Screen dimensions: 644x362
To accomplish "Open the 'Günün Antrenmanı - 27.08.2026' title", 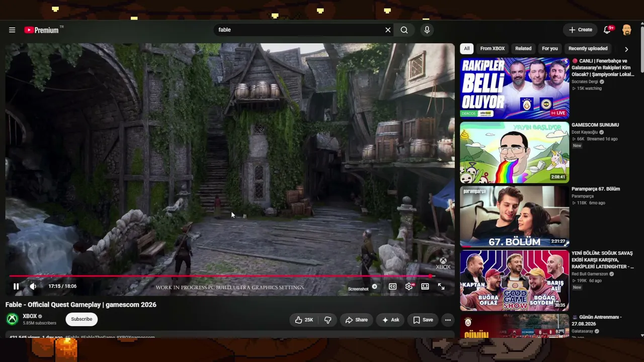I will pyautogui.click(x=597, y=320).
